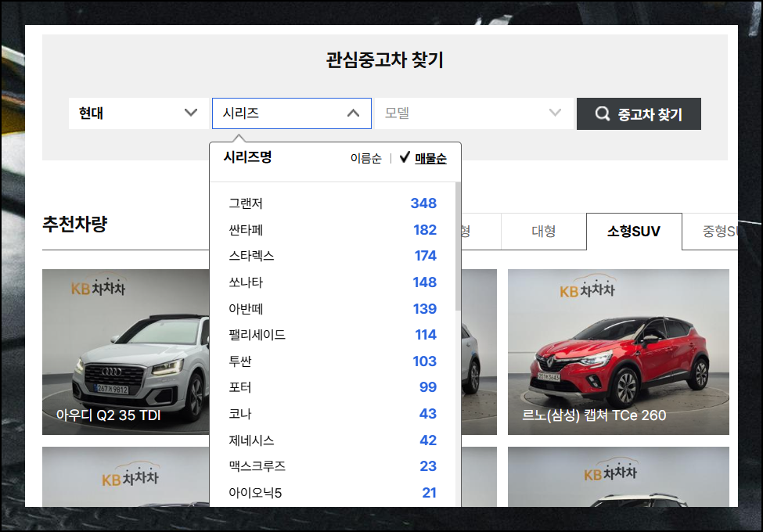Open the 모델 dropdown
763x532 pixels.
[474, 113]
